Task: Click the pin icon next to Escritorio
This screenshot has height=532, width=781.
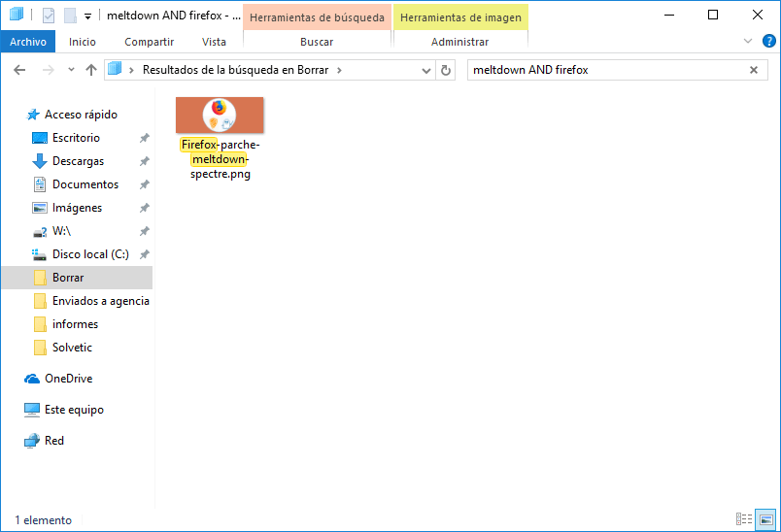Action: point(145,138)
